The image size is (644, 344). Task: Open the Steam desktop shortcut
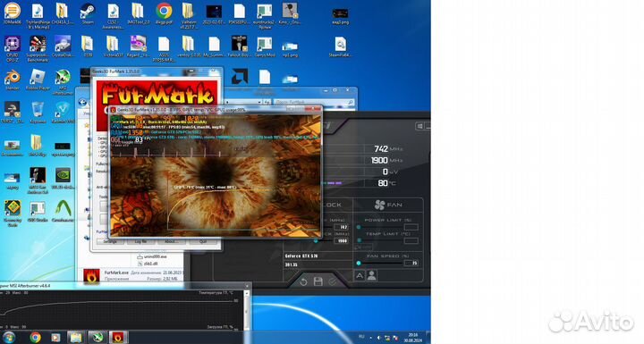pyautogui.click(x=88, y=14)
